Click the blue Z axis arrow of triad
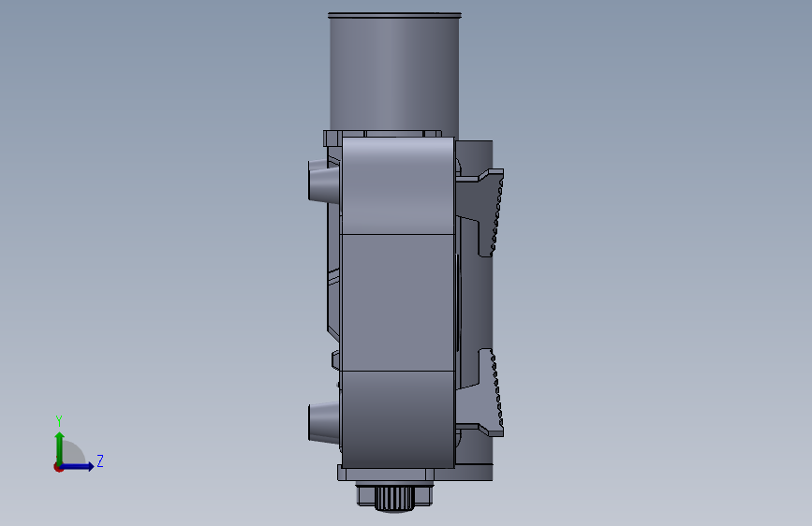Viewport: 812px width, 526px height. coord(78,466)
